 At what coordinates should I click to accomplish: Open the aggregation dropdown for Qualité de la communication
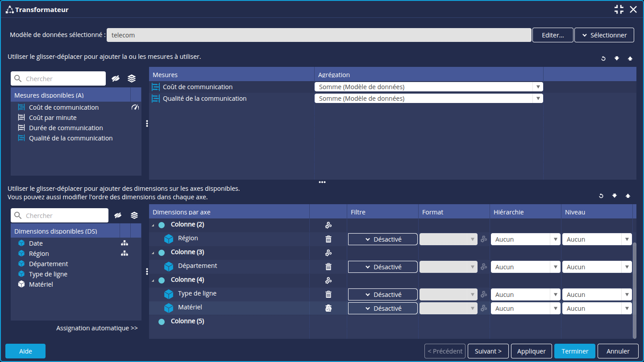[428, 99]
